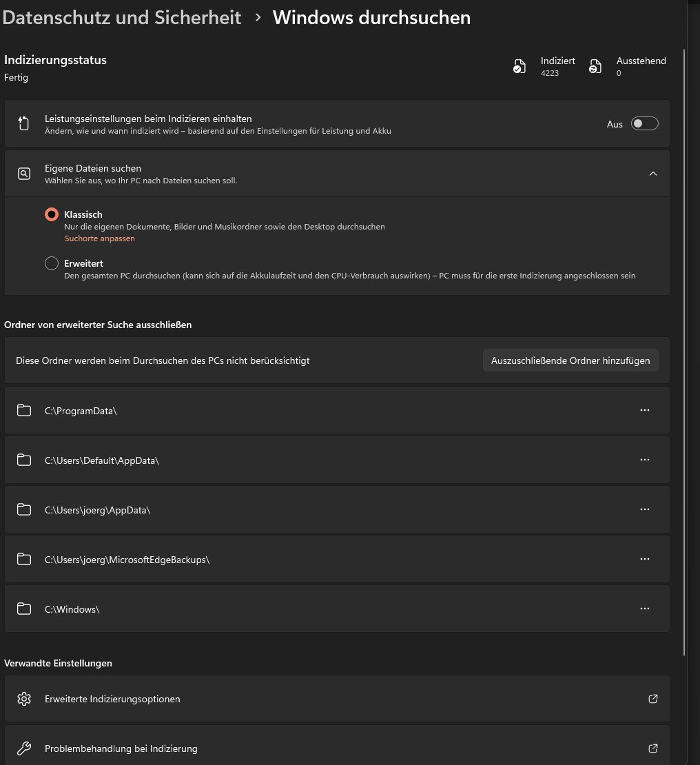The height and width of the screenshot is (765, 700).
Task: Select the Erweitert radio option
Action: (52, 263)
